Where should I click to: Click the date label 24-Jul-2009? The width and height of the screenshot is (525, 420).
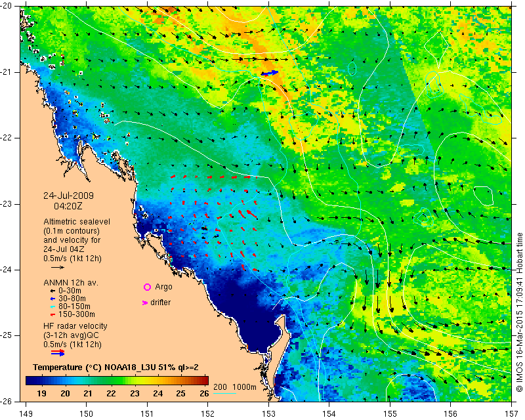coord(68,196)
